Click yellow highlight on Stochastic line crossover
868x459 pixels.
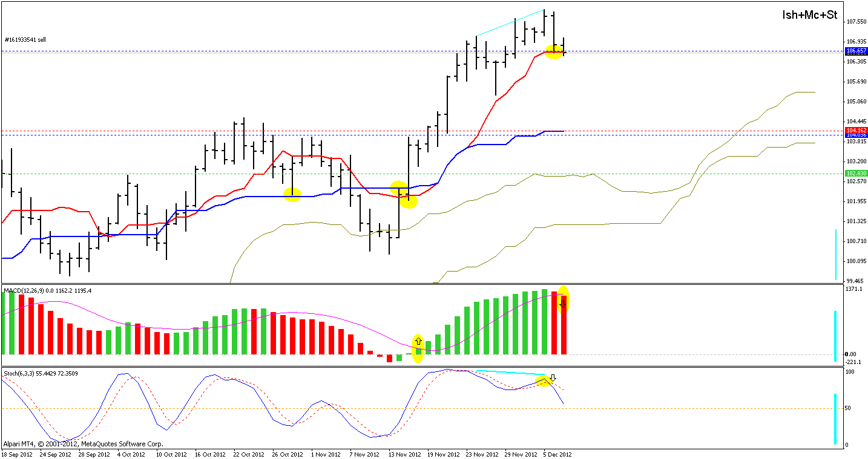[545, 381]
